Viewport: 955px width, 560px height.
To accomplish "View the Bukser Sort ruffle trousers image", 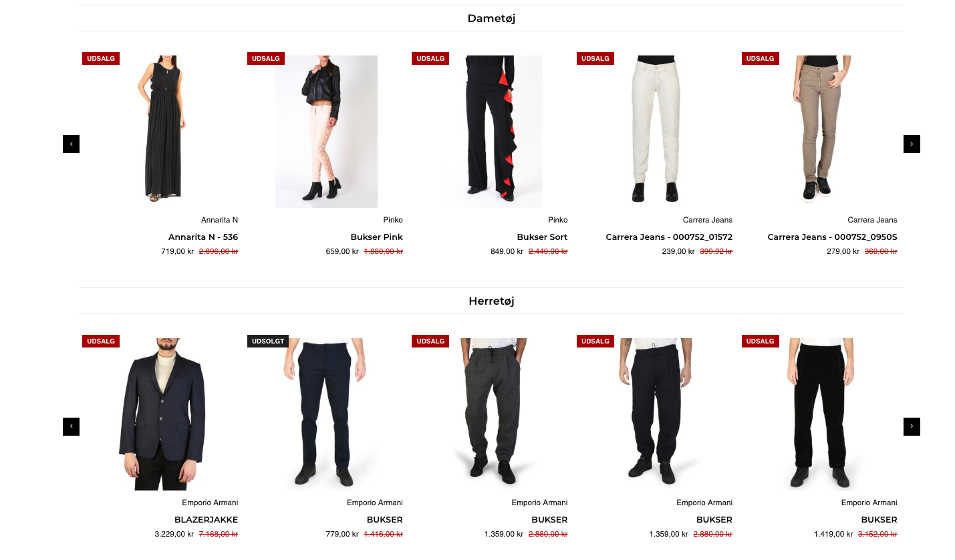I will pyautogui.click(x=491, y=131).
